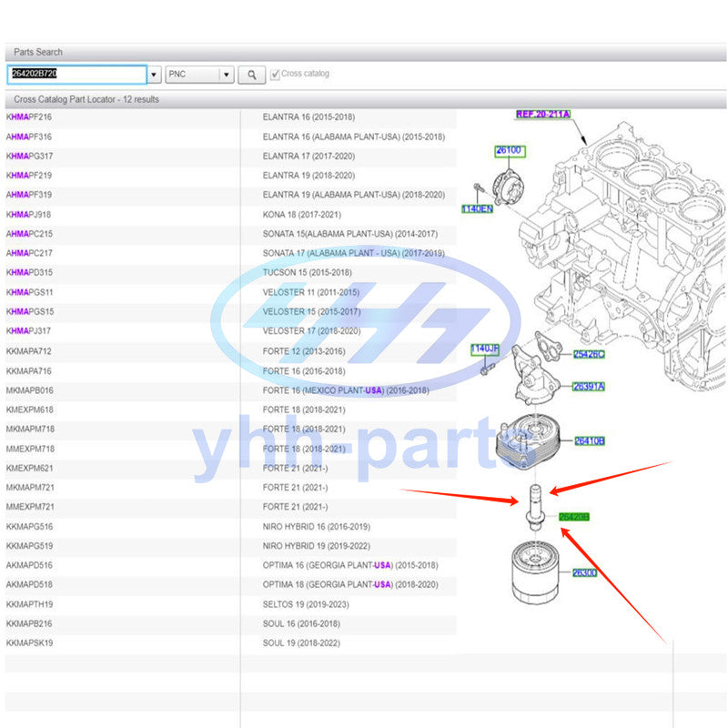Click the magnifier search button

click(x=251, y=75)
